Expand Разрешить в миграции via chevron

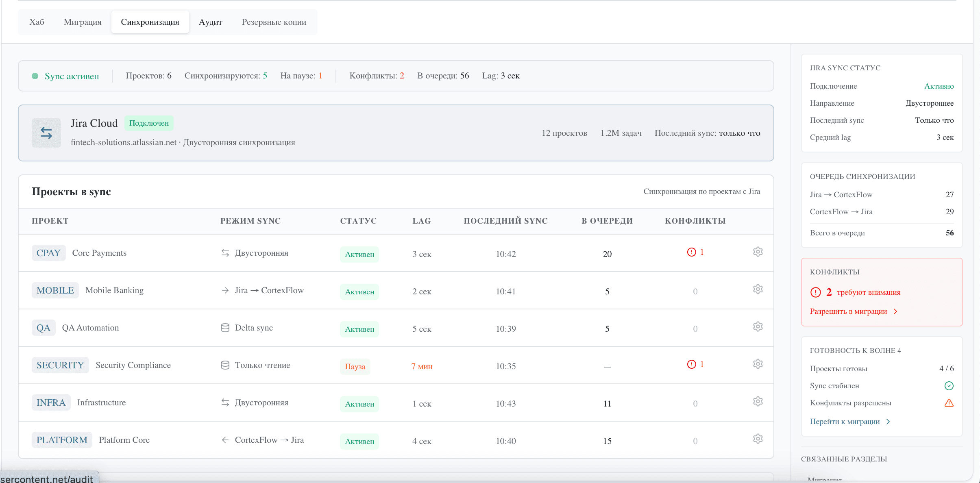(x=895, y=311)
